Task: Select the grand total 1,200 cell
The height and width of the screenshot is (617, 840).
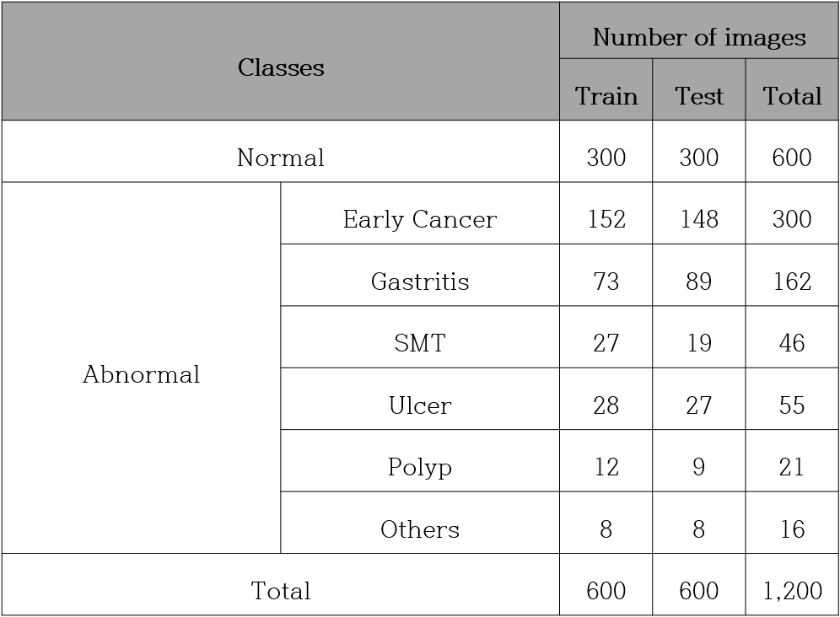Action: click(x=792, y=584)
